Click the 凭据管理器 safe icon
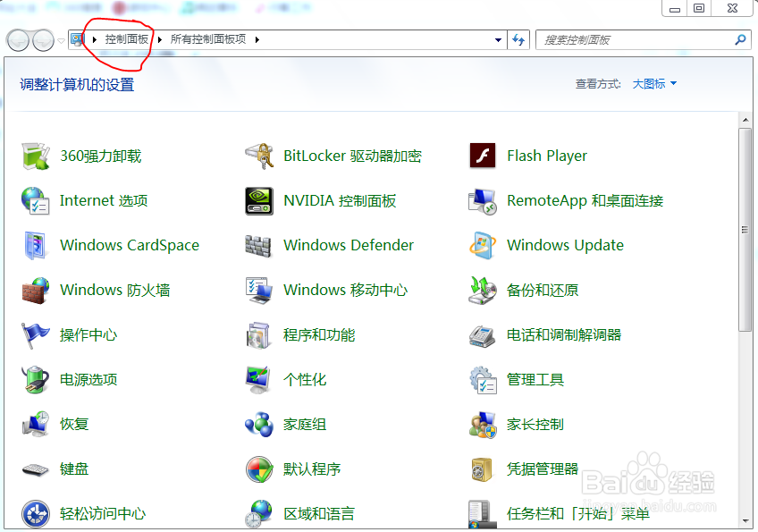This screenshot has height=532, width=758. pos(482,469)
